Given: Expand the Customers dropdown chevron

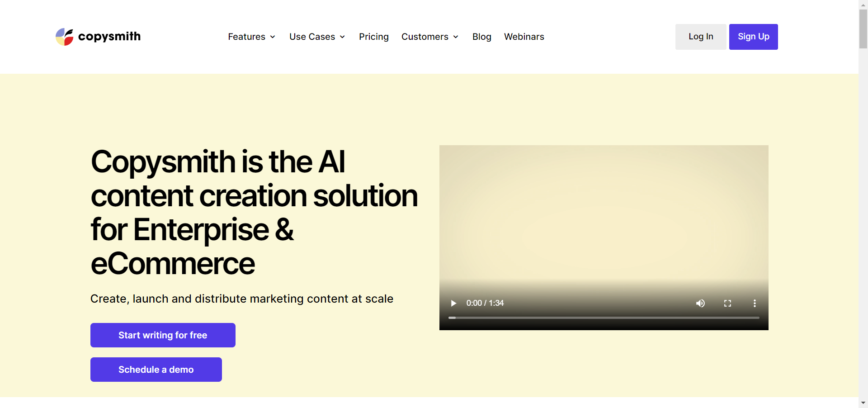Looking at the screenshot, I should (x=456, y=37).
